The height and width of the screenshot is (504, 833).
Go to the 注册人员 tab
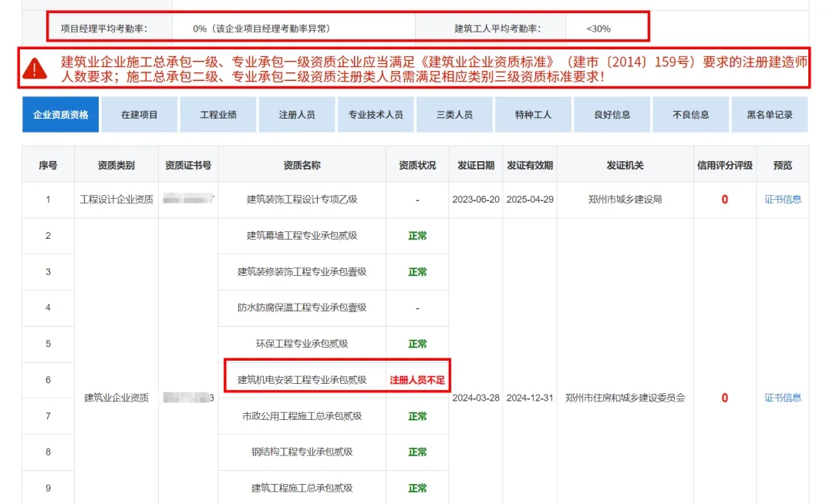point(297,115)
